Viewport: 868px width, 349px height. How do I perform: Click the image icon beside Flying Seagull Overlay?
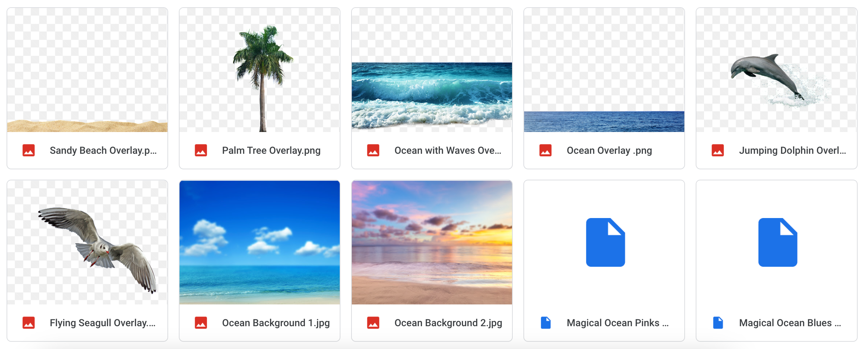click(x=29, y=323)
